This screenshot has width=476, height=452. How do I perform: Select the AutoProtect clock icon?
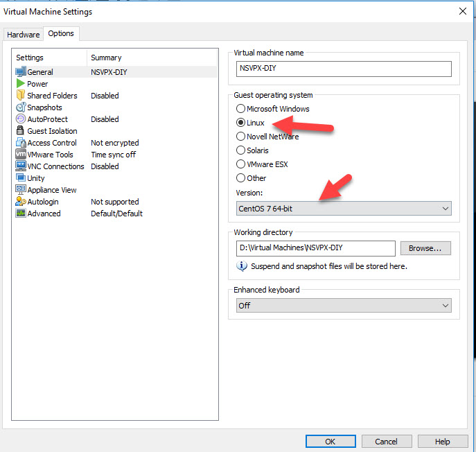(21, 119)
